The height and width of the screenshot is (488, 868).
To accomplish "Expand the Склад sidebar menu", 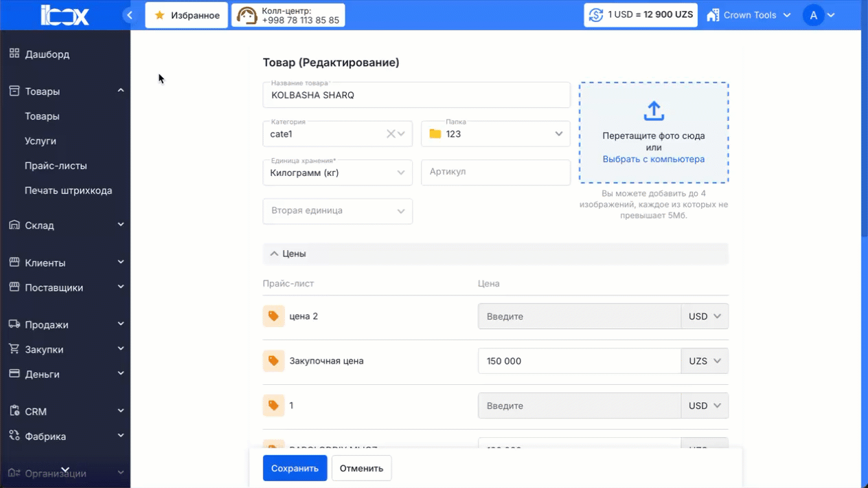I will tap(65, 225).
